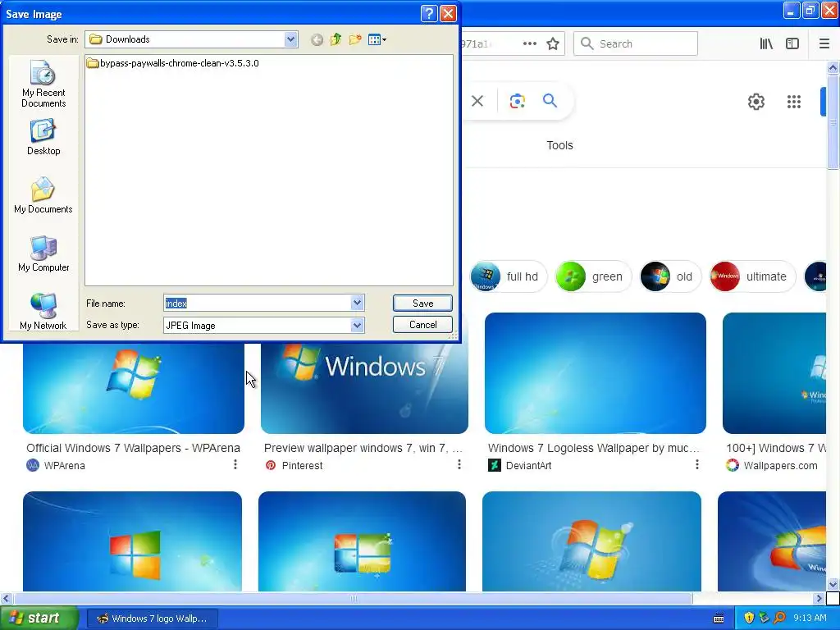Open the Firefox hamburger menu
The image size is (840, 630).
(824, 44)
